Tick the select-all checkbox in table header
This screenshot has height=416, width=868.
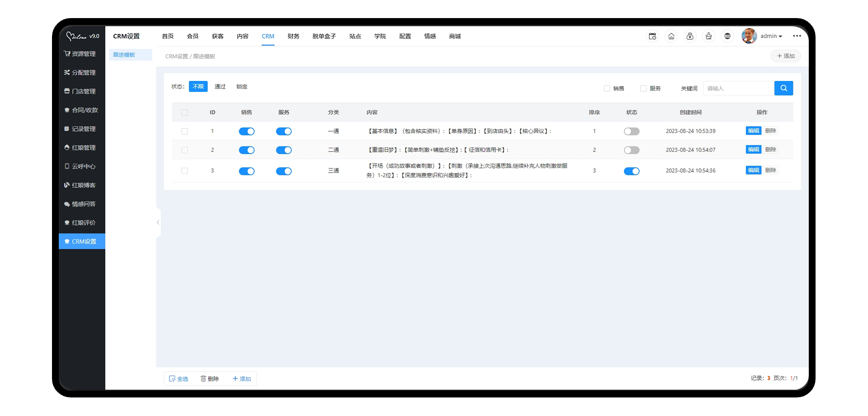tap(184, 113)
